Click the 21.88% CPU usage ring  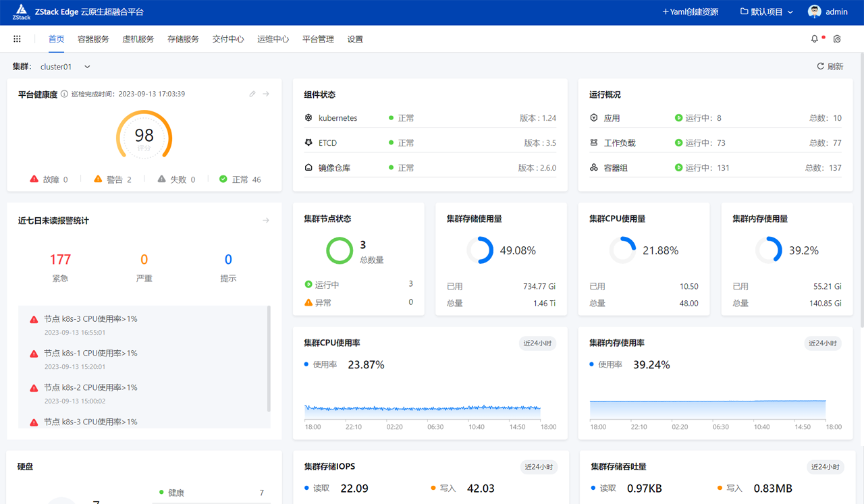pyautogui.click(x=622, y=250)
